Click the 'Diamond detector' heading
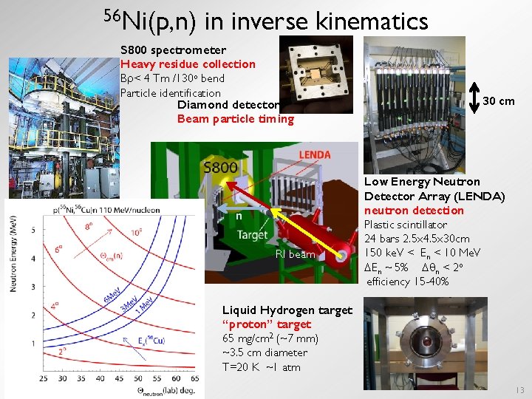532x399 pixels. pyautogui.click(x=228, y=104)
